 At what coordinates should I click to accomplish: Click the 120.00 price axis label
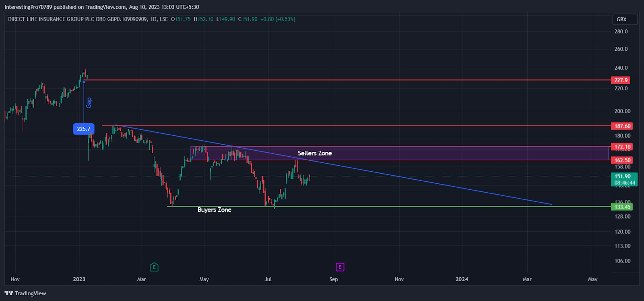(x=623, y=232)
